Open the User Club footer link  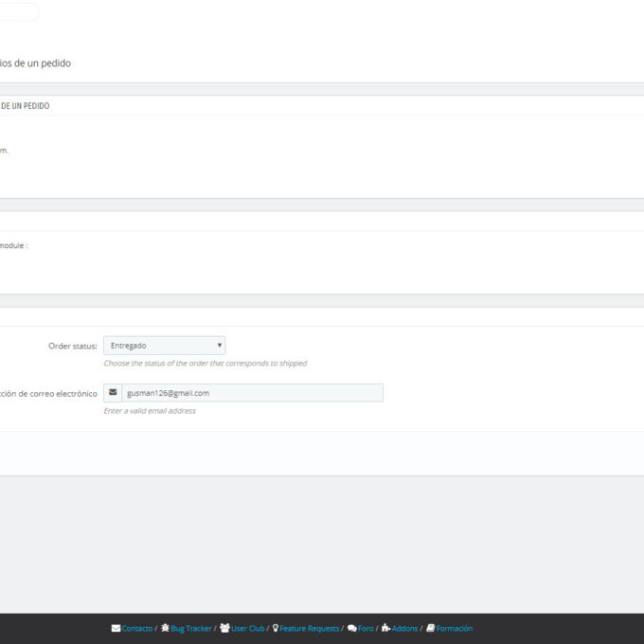coord(248,629)
